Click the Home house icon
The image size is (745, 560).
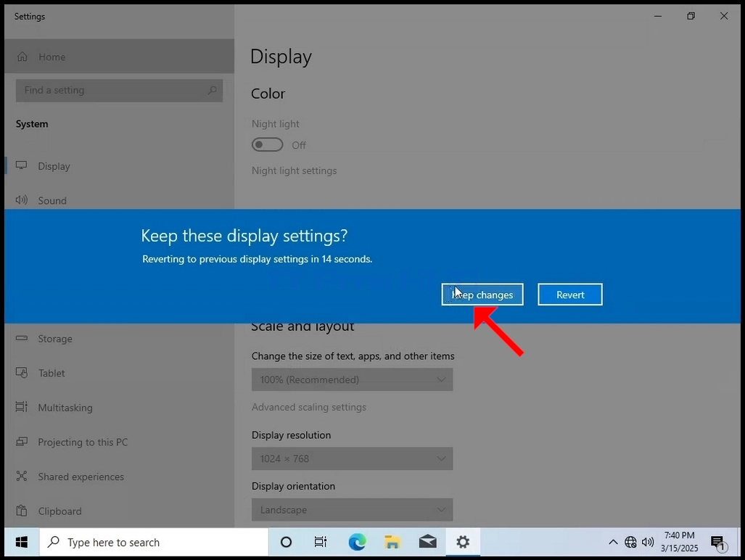(22, 57)
